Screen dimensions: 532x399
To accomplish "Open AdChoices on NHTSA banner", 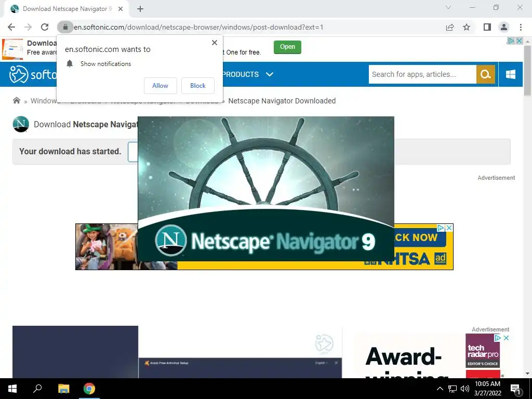I will (x=441, y=228).
